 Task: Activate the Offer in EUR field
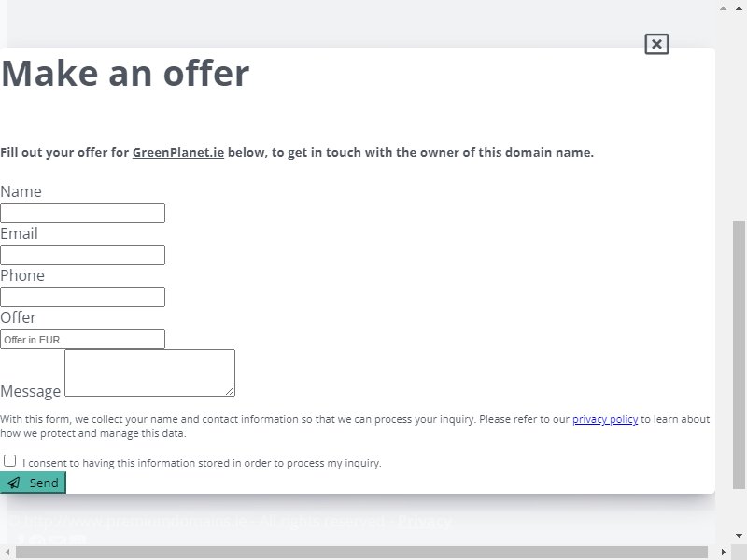click(x=82, y=340)
